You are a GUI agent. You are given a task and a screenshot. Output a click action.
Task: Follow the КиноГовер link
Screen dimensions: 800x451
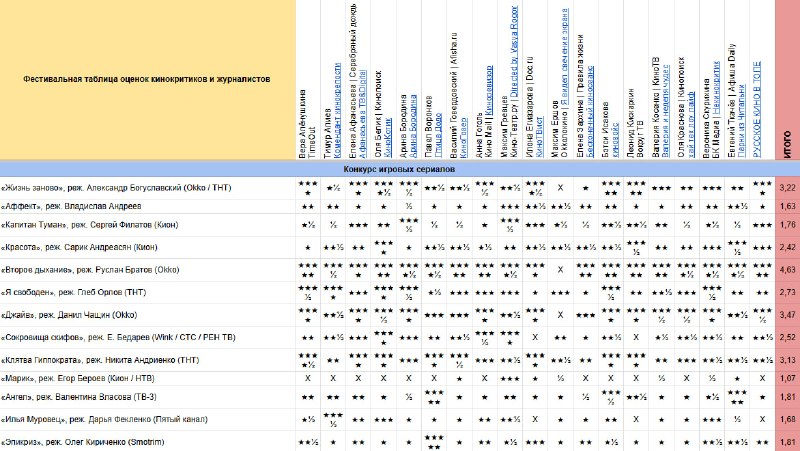pyautogui.click(x=464, y=138)
